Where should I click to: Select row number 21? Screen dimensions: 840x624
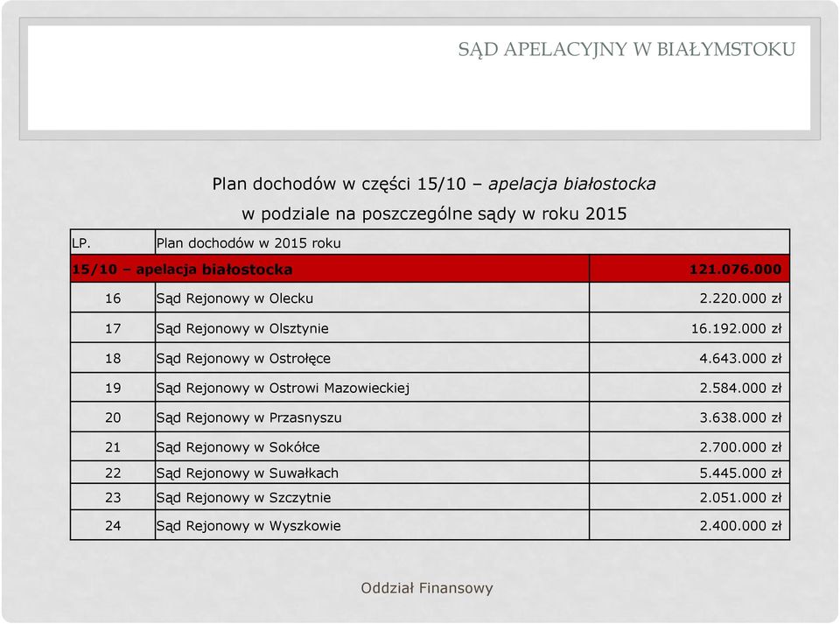click(113, 446)
